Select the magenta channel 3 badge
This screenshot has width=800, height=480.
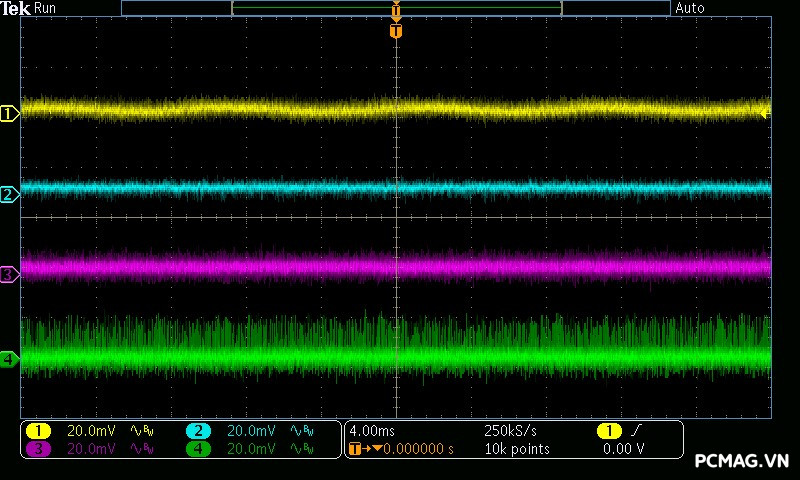point(38,449)
